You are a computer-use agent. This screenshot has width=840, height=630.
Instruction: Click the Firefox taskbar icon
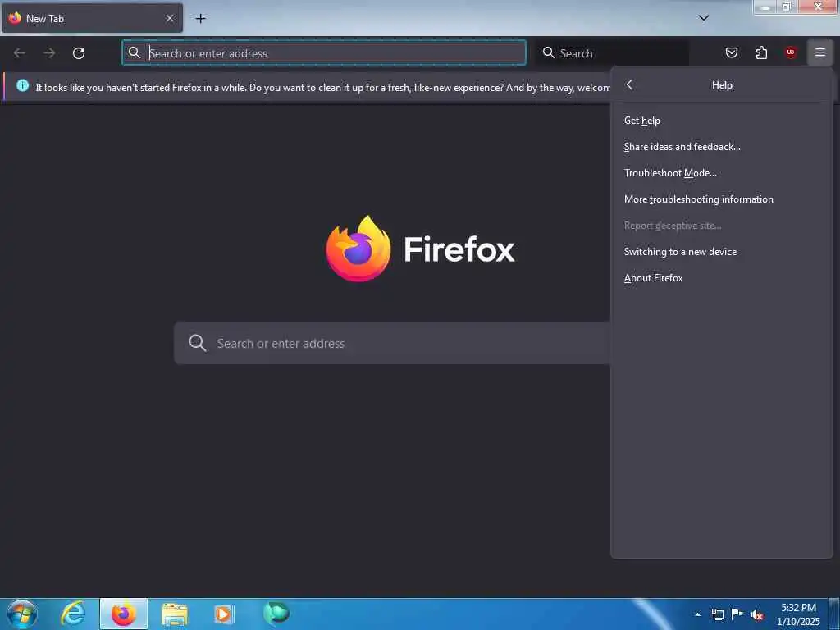pos(124,614)
